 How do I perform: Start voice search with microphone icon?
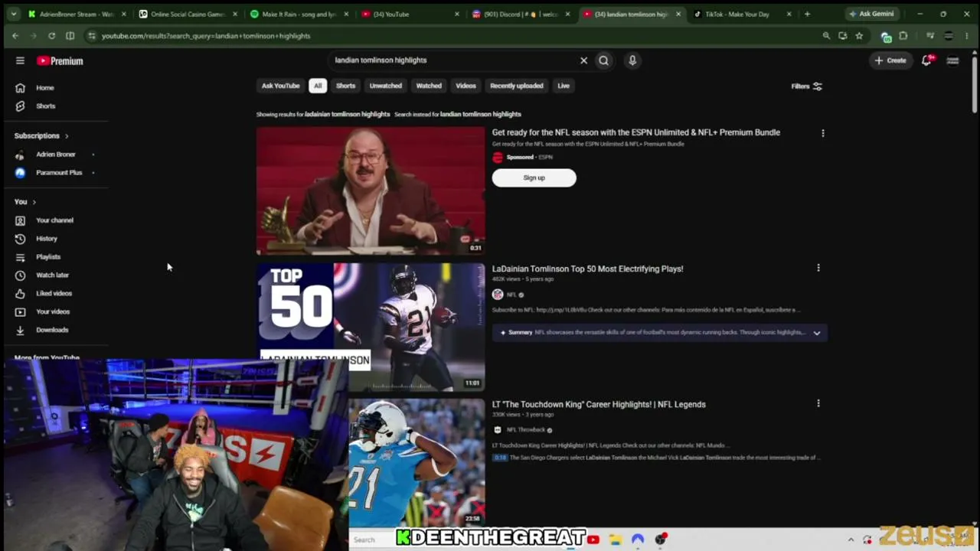[632, 60]
